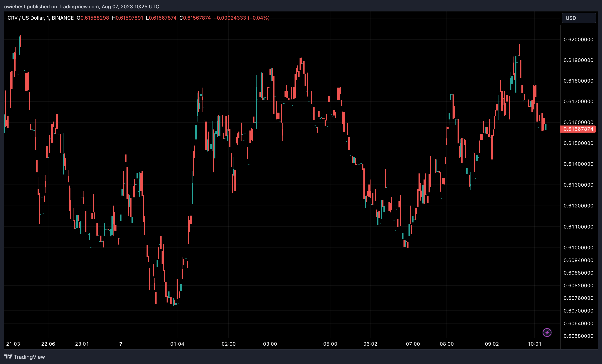602x364 pixels.
Task: Click the 0.60940000 price axis label
Action: pyautogui.click(x=578, y=260)
